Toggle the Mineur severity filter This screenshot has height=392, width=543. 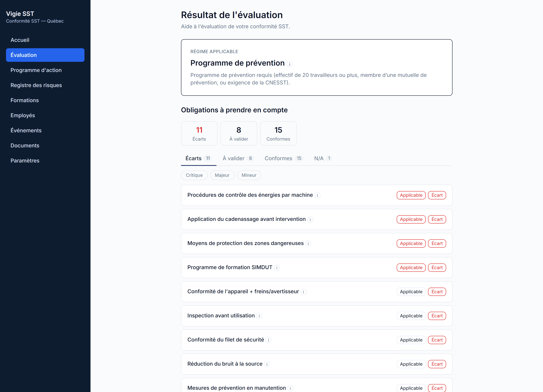pos(249,175)
